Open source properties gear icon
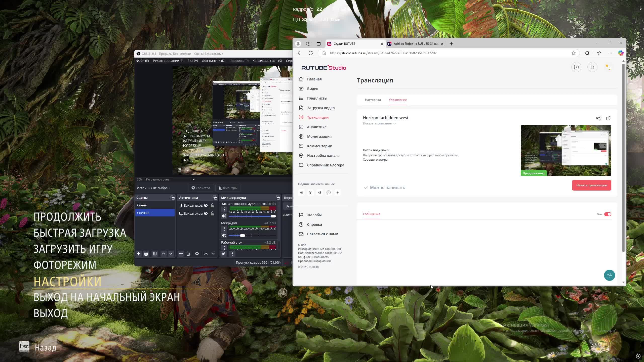644x362 pixels. pos(197,254)
